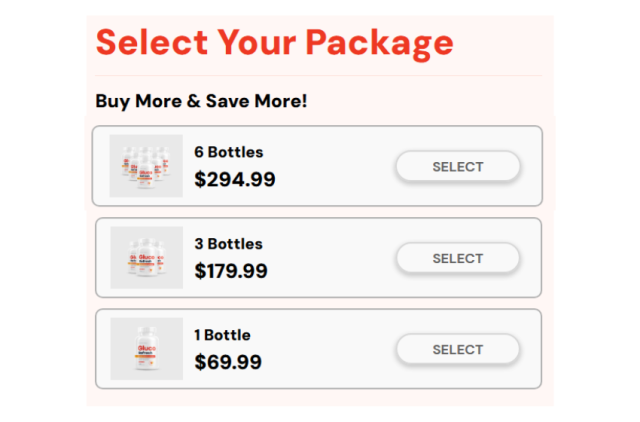Click the $179.99 price
This screenshot has height=422, width=640.
pos(231,271)
